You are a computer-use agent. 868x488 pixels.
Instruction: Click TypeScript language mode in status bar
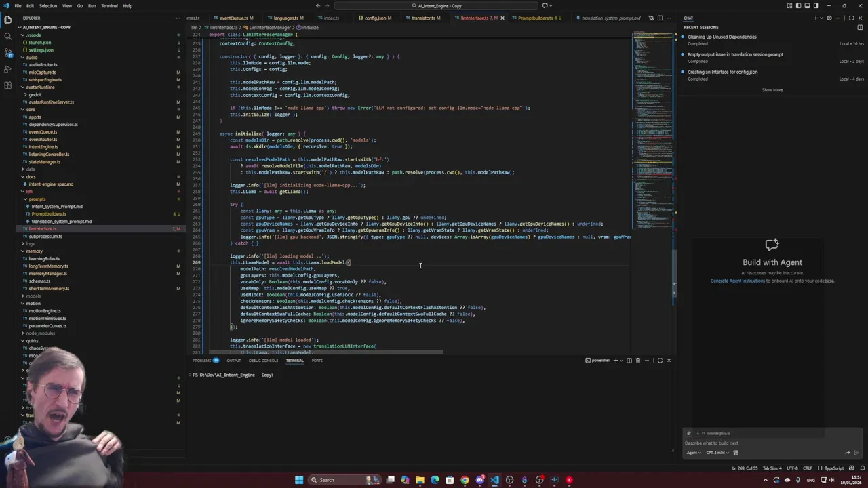pyautogui.click(x=833, y=468)
